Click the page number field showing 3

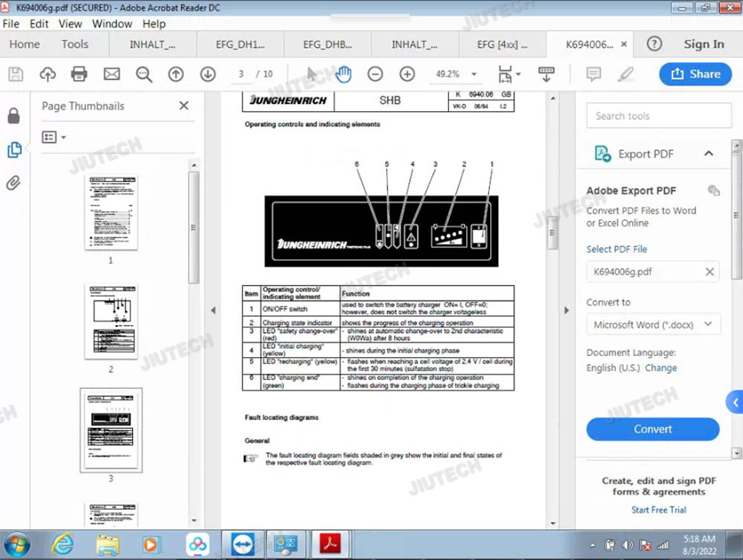coord(241,74)
